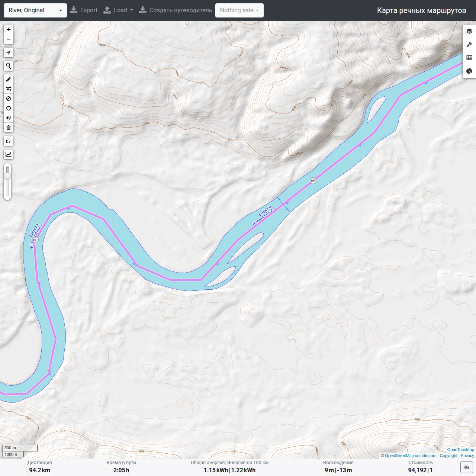Toggle the no-go areas circle-slash tool
The width and height of the screenshot is (476, 476).
coord(9,99)
